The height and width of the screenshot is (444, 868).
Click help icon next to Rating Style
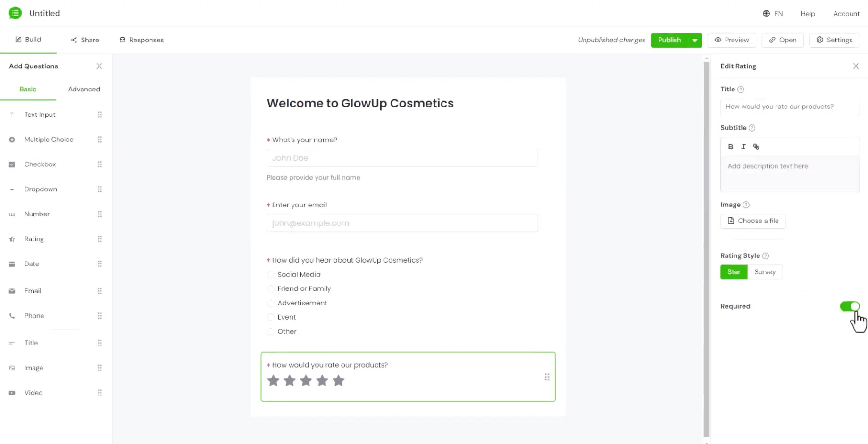[x=765, y=255]
